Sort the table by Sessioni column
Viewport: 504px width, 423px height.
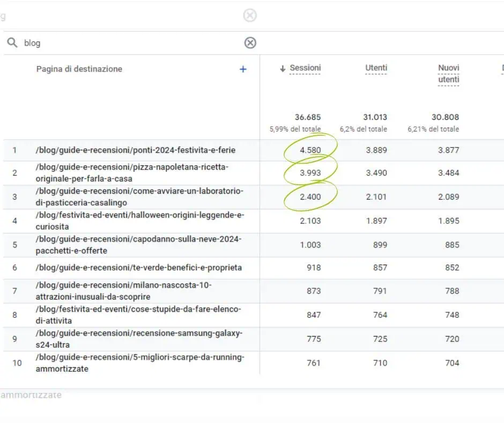[x=305, y=68]
